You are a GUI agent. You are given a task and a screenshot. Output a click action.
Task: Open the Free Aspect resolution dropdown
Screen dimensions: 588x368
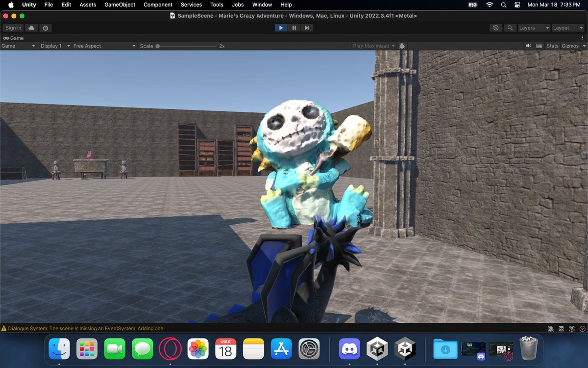[x=104, y=46]
